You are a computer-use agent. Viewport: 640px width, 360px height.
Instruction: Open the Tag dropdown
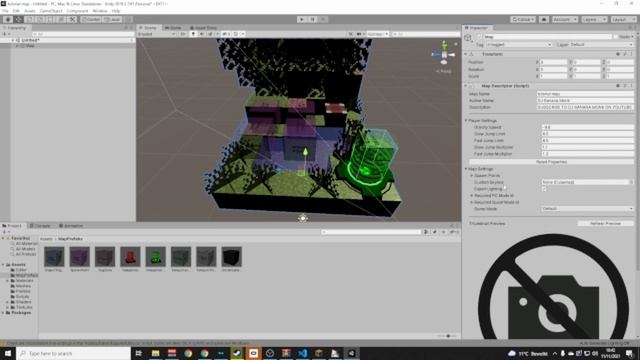point(519,44)
